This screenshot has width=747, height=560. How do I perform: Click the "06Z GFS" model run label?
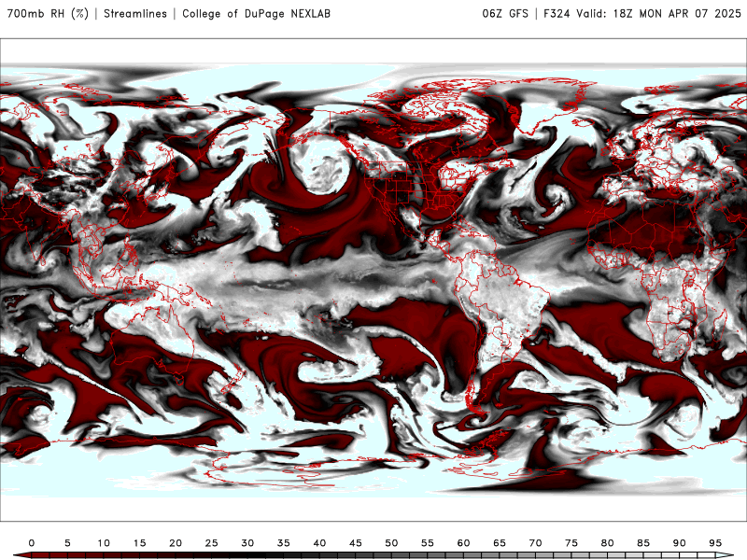pos(505,13)
